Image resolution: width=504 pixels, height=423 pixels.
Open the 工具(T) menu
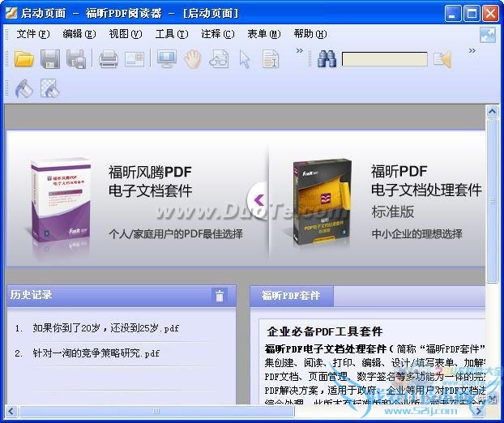pyautogui.click(x=172, y=34)
